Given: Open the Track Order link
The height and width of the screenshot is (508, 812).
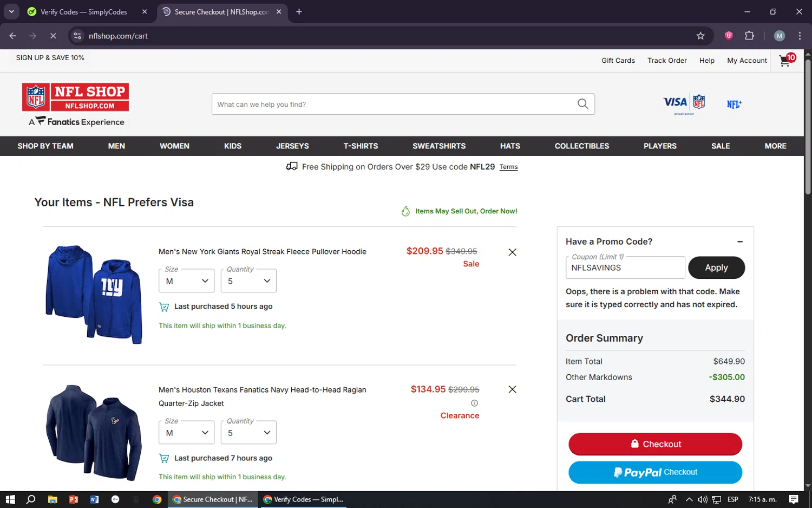Looking at the screenshot, I should (667, 61).
